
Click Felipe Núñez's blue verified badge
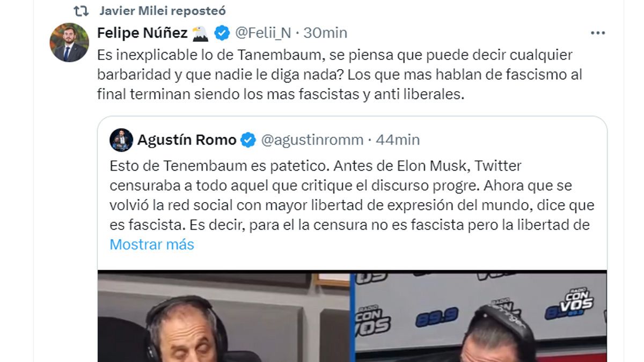pos(222,33)
